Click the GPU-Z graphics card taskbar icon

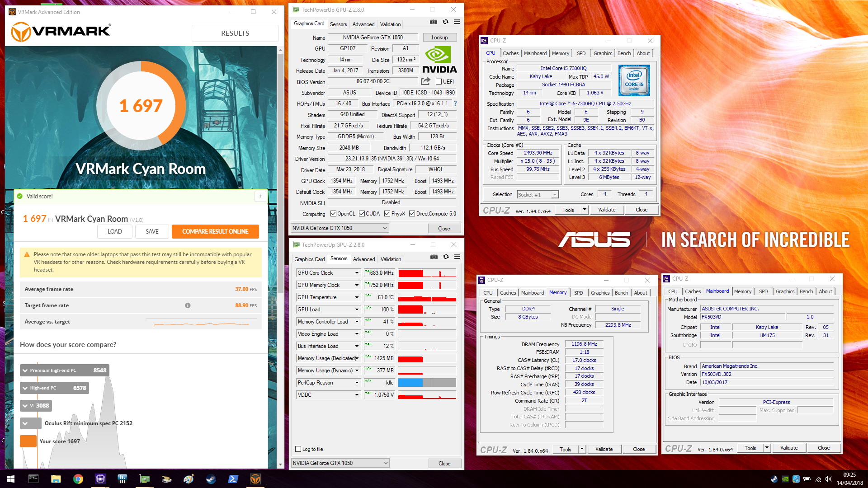[144, 479]
